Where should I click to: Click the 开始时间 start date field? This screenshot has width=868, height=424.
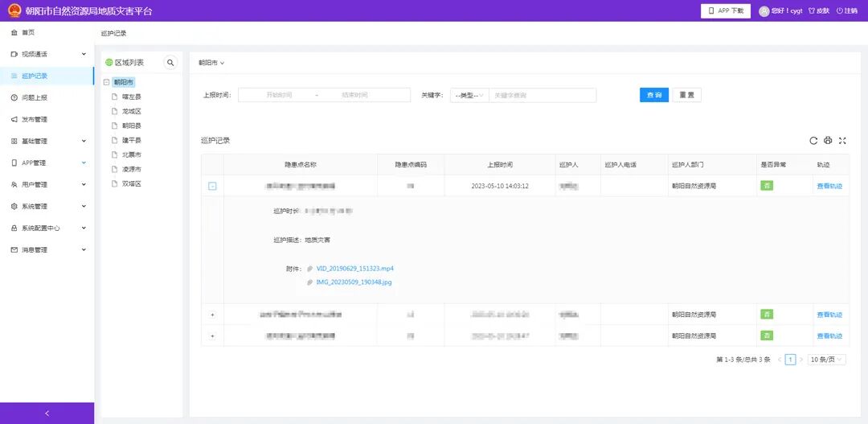tap(279, 95)
